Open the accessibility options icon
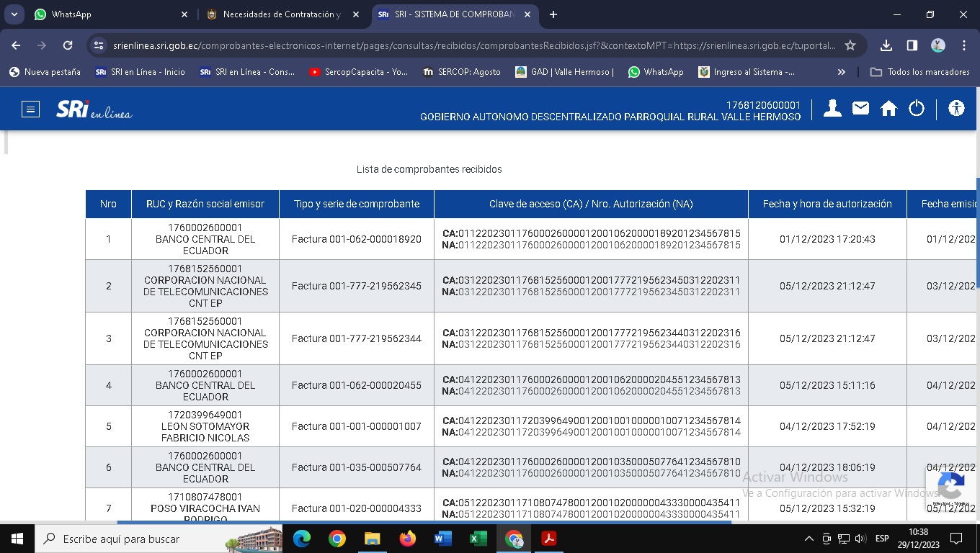Image resolution: width=980 pixels, height=553 pixels. 956,109
